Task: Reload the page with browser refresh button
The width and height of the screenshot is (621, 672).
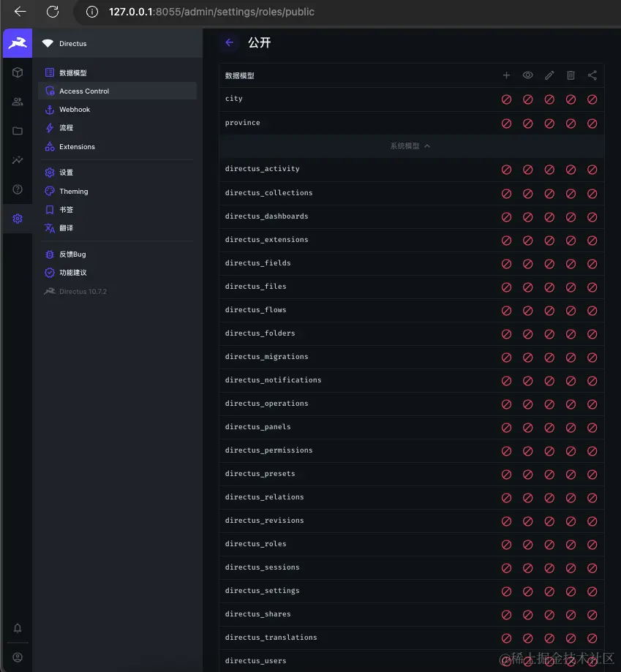Action: point(53,12)
